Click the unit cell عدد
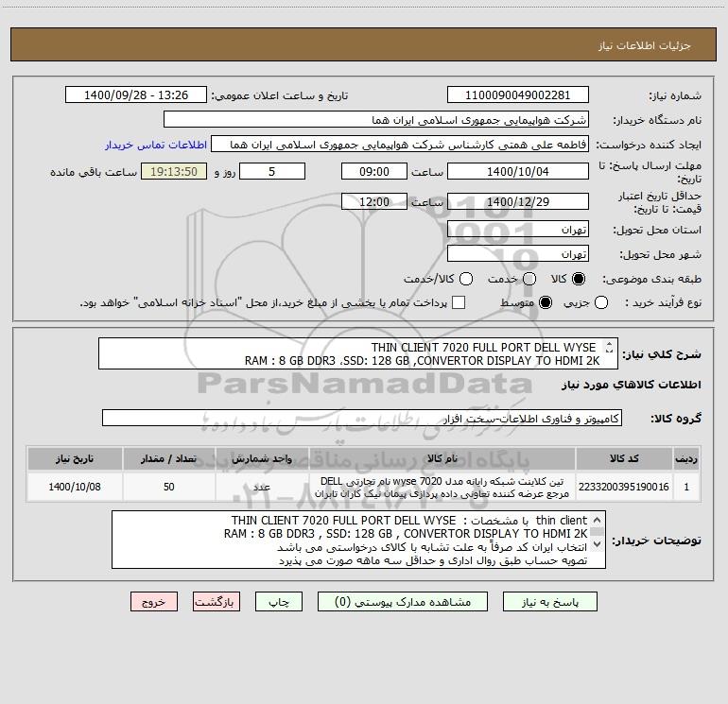 (x=262, y=487)
